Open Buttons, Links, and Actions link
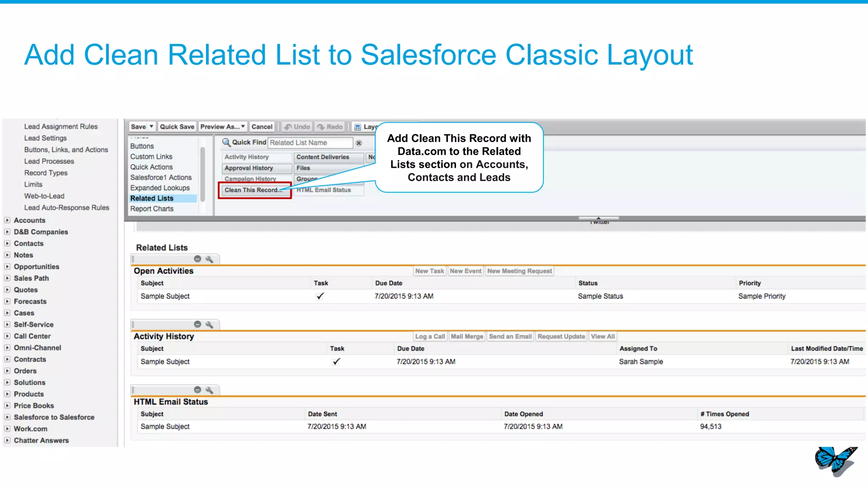This screenshot has width=868, height=488. pyautogui.click(x=66, y=150)
